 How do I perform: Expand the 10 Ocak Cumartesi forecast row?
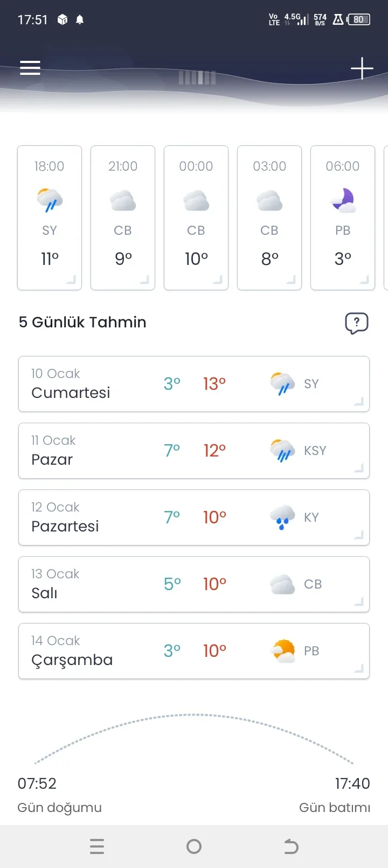tap(358, 401)
